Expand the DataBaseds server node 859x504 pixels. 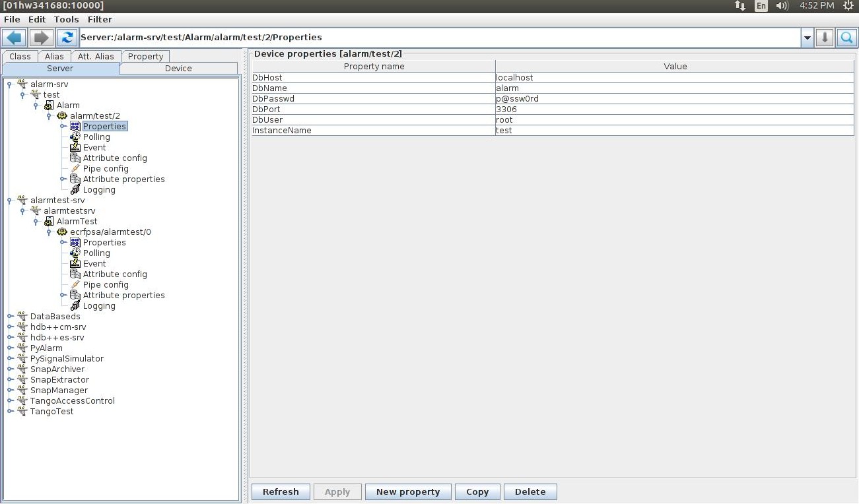(10, 317)
